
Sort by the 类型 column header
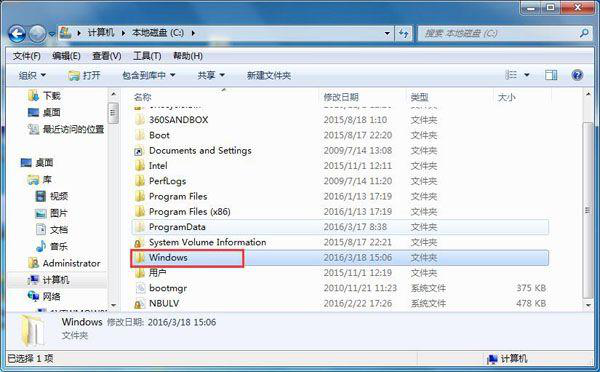[x=419, y=97]
